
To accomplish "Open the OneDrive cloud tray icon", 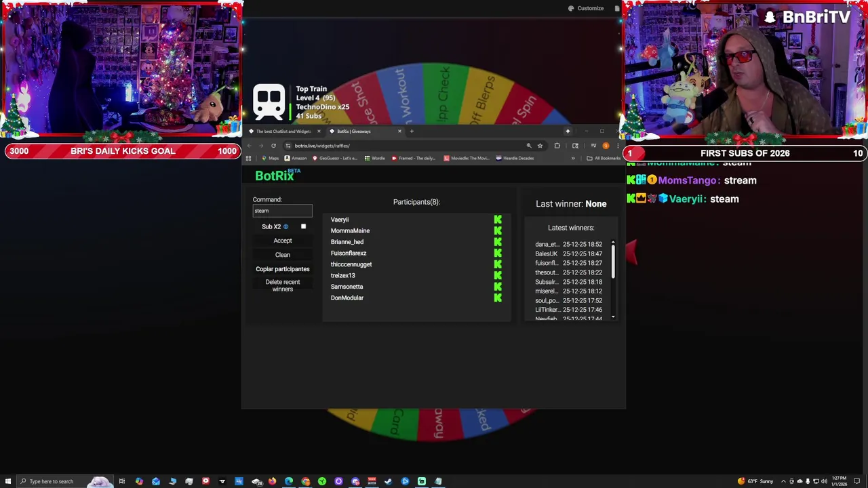I will (800, 481).
